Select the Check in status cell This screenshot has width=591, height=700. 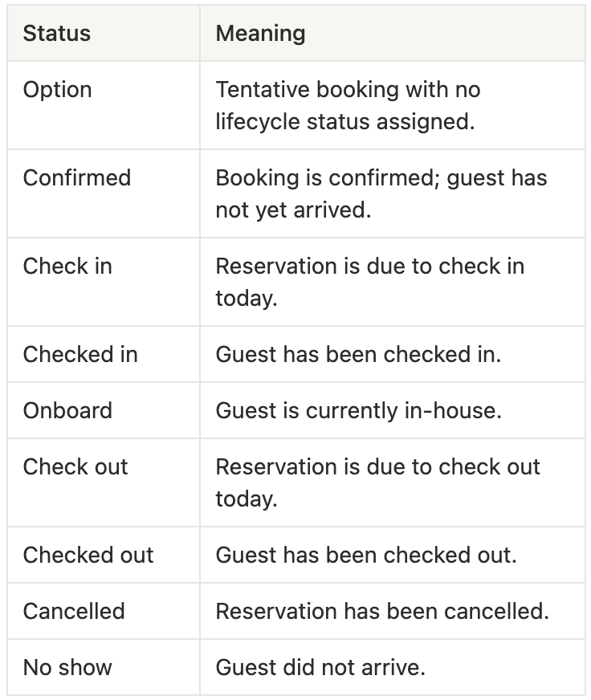[104, 282]
